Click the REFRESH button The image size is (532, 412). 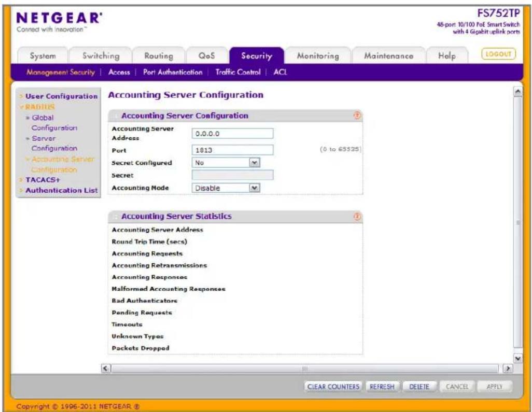point(382,387)
